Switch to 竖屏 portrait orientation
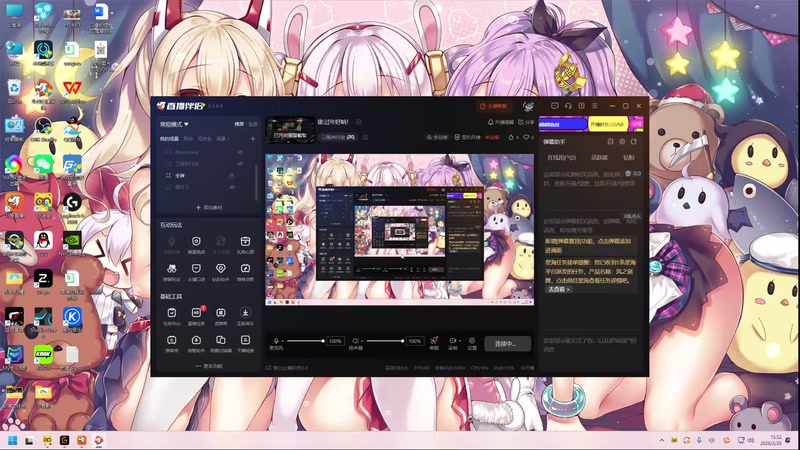This screenshot has height=450, width=800. [x=253, y=124]
